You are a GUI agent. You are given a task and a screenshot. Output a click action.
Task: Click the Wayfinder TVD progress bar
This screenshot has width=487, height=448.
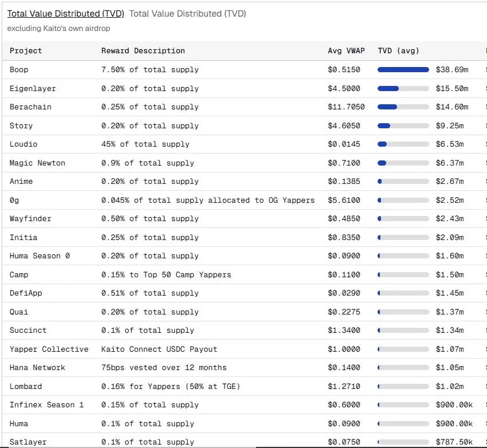coord(403,219)
